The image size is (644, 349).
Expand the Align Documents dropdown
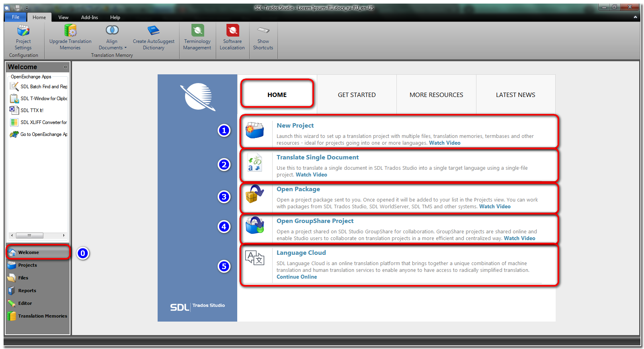pyautogui.click(x=125, y=48)
